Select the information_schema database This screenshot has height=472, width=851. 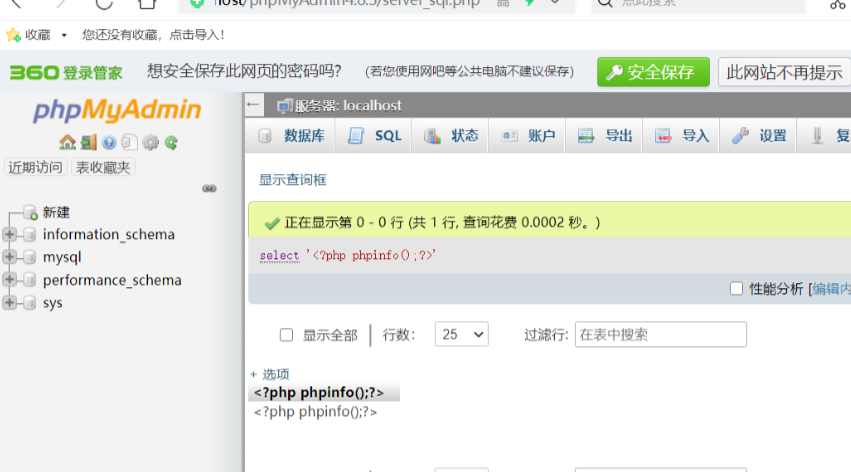coord(109,234)
